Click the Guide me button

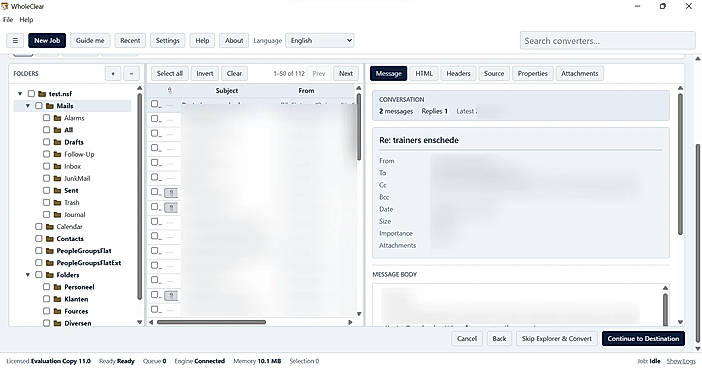point(90,40)
